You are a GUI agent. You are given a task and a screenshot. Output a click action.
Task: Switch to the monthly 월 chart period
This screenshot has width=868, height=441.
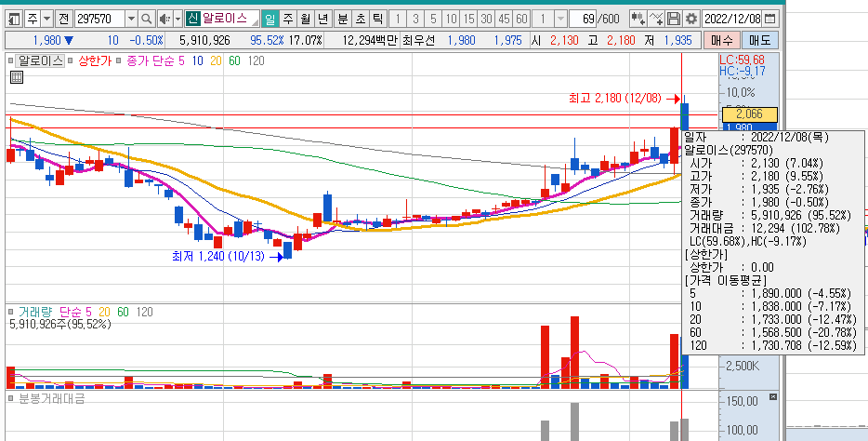(306, 19)
